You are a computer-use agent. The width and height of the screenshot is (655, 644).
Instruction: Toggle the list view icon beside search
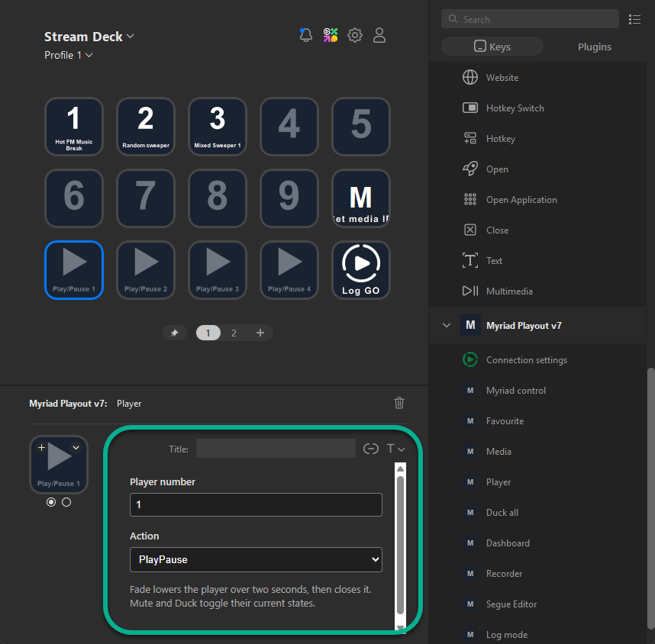point(634,19)
